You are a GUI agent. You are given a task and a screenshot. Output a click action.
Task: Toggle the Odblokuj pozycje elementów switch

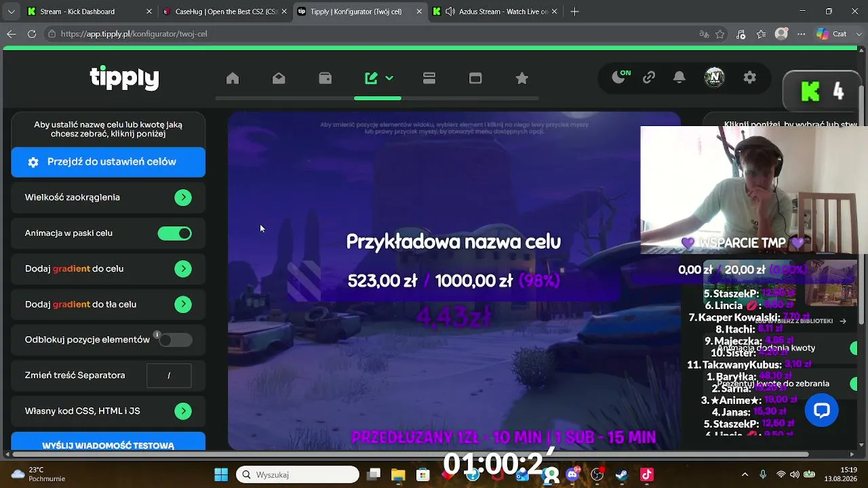175,340
